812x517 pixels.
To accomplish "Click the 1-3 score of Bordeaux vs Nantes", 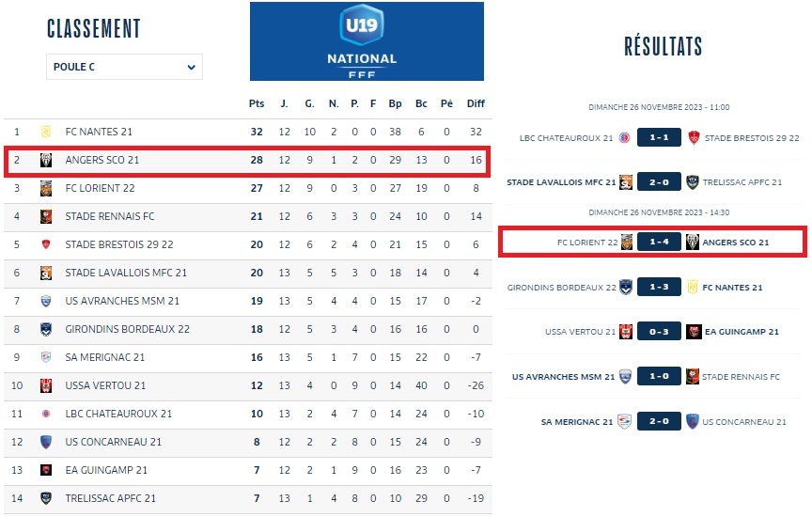I will click(x=659, y=287).
